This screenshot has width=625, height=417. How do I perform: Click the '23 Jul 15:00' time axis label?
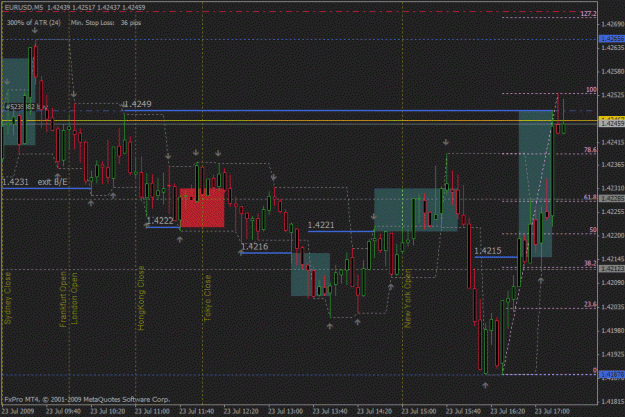click(419, 411)
